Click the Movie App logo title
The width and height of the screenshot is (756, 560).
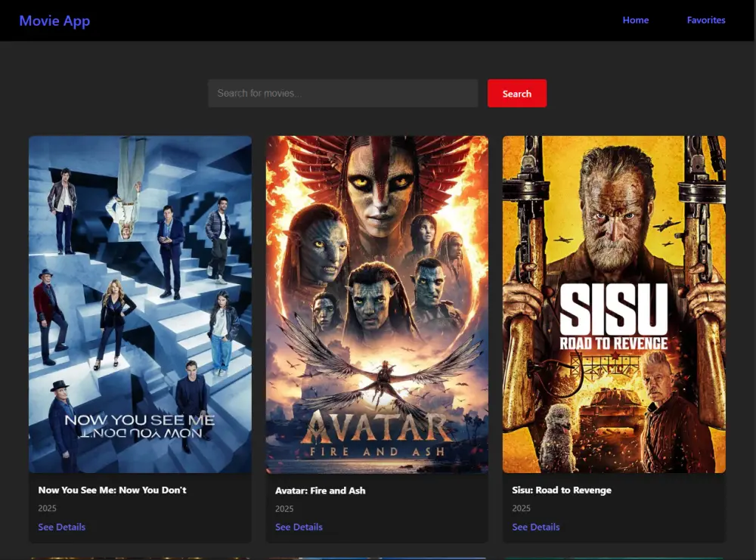click(x=54, y=20)
